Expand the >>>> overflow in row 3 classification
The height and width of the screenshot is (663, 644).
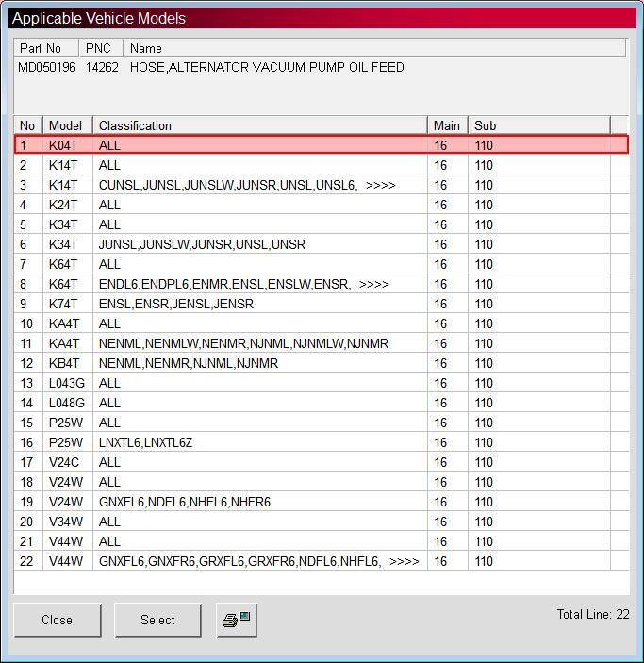381,185
